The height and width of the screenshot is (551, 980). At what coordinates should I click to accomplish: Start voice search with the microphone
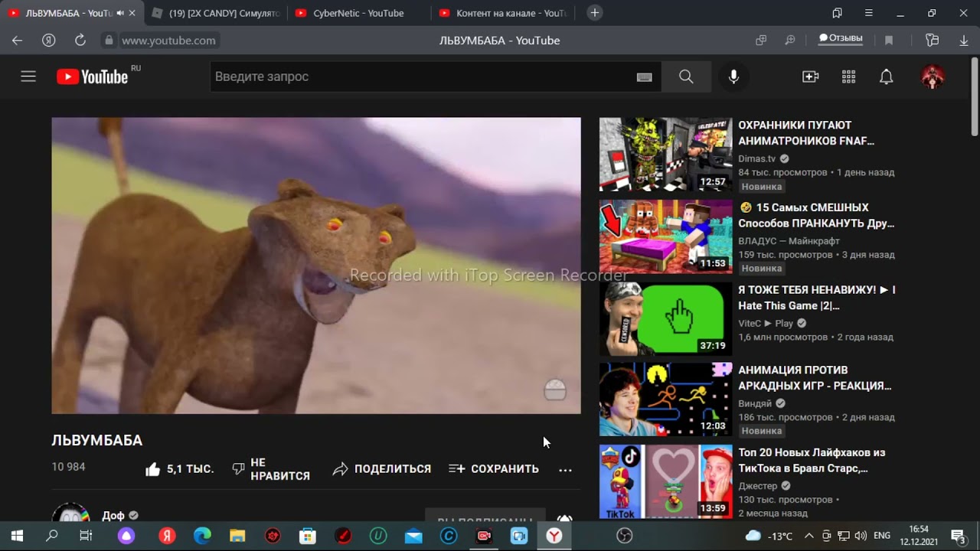coord(733,77)
